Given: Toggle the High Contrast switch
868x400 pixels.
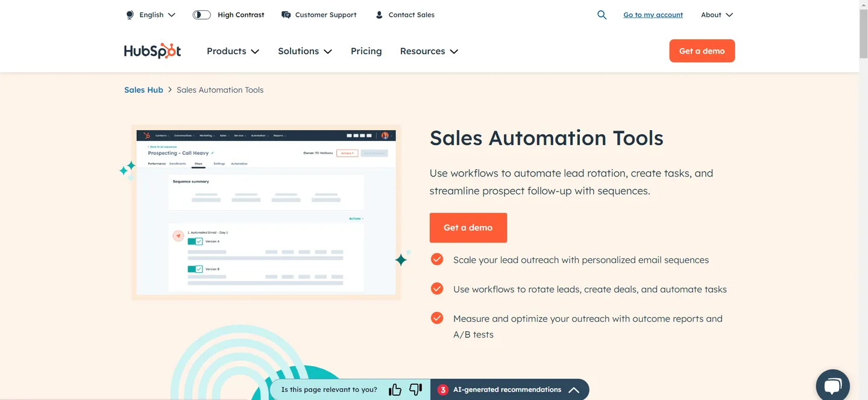Looking at the screenshot, I should pyautogui.click(x=201, y=14).
